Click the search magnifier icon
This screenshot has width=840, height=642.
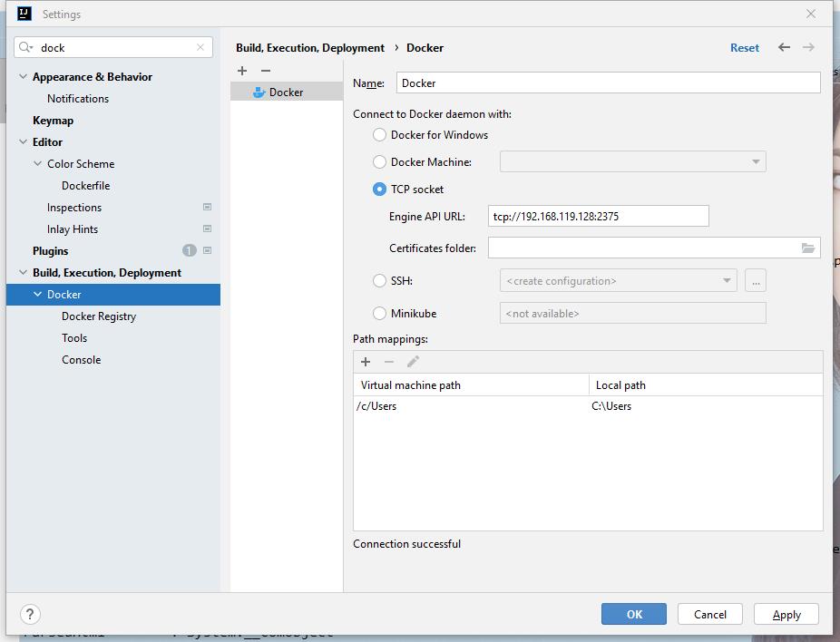click(x=25, y=48)
